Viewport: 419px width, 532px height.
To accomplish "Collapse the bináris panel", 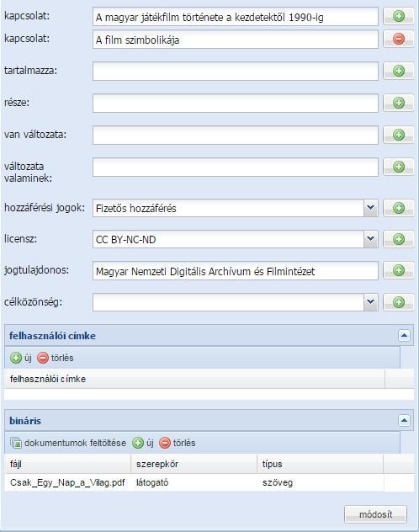I will pos(404,421).
